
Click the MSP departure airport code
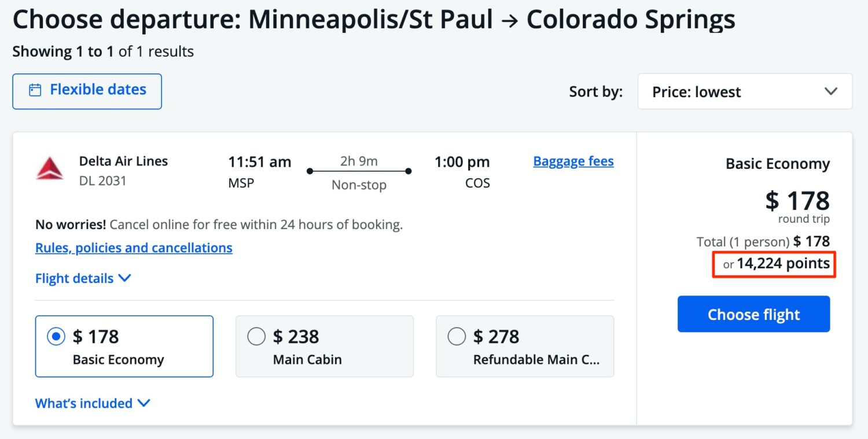(241, 183)
